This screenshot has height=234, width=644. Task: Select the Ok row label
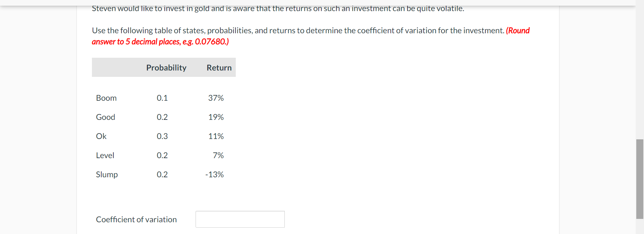[x=101, y=136]
